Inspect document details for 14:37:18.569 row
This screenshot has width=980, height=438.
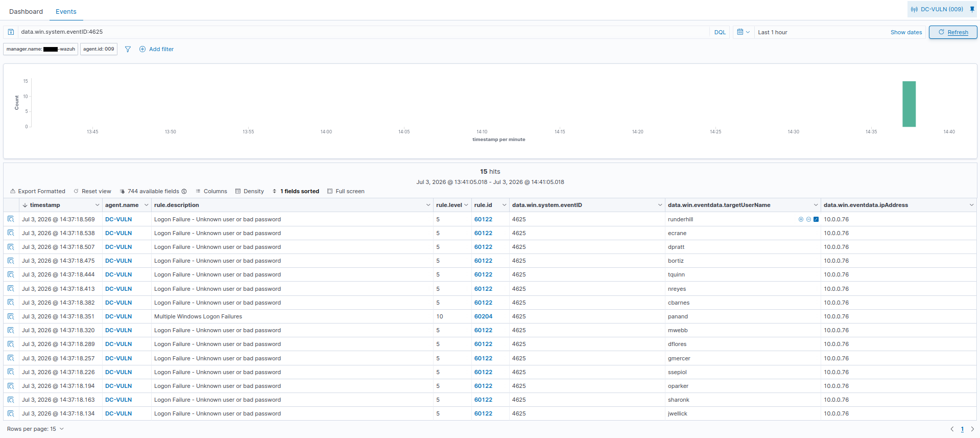pos(11,219)
